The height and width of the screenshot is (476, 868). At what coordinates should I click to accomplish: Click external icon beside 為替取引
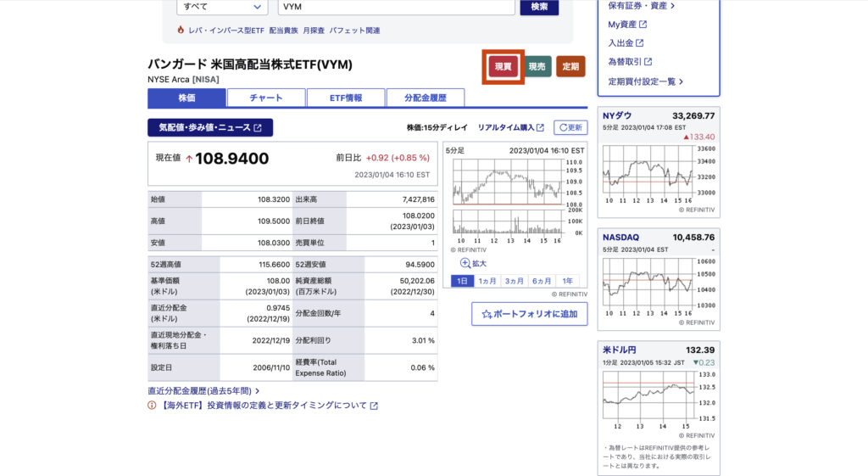point(648,61)
